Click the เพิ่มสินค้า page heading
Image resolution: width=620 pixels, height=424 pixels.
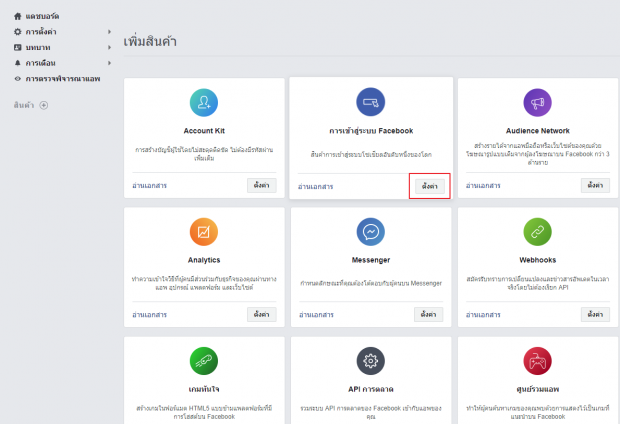coord(150,42)
